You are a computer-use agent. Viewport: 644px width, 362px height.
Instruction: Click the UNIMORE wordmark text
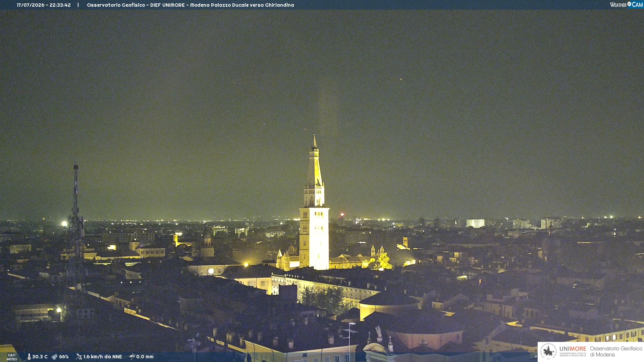click(x=573, y=349)
